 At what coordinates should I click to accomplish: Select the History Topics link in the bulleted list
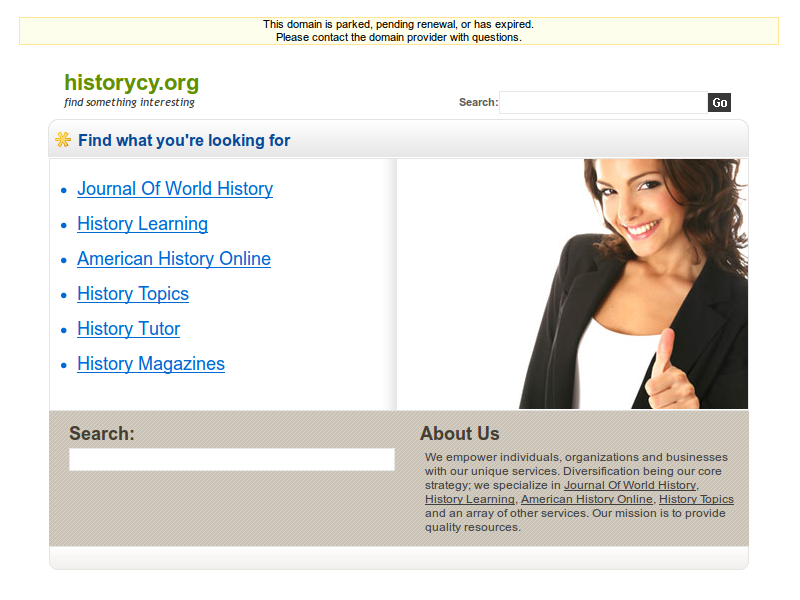point(133,294)
